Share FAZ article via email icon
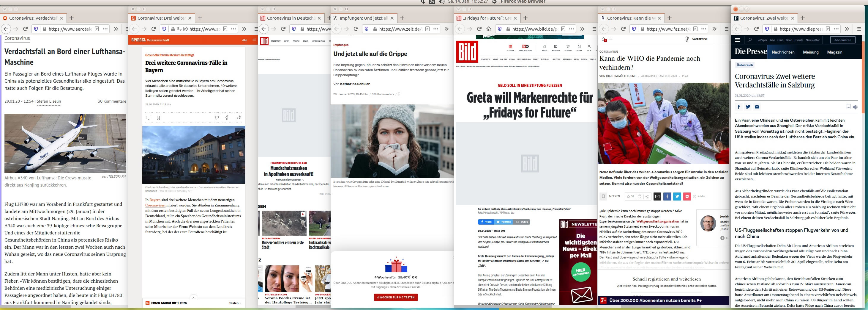 pyautogui.click(x=657, y=196)
